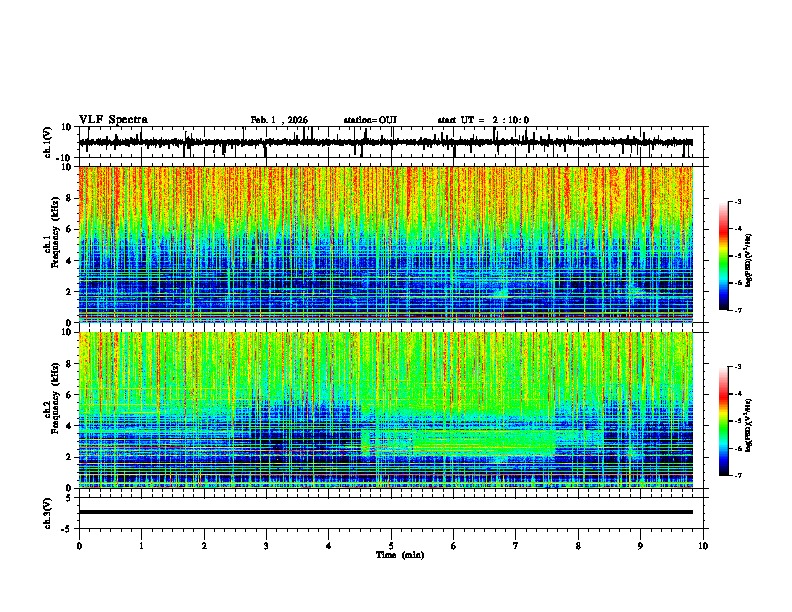Click the "-7" label on ch.1 colorbar
The image size is (792, 612).
point(738,310)
